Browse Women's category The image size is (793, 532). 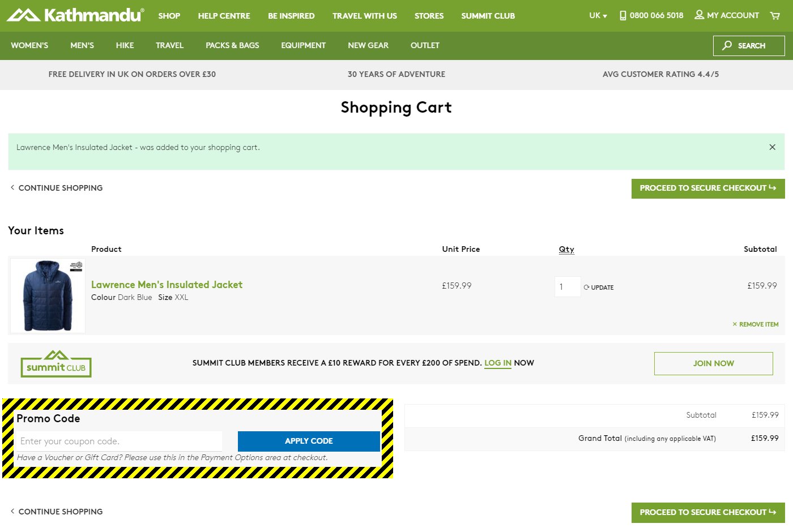[29, 45]
